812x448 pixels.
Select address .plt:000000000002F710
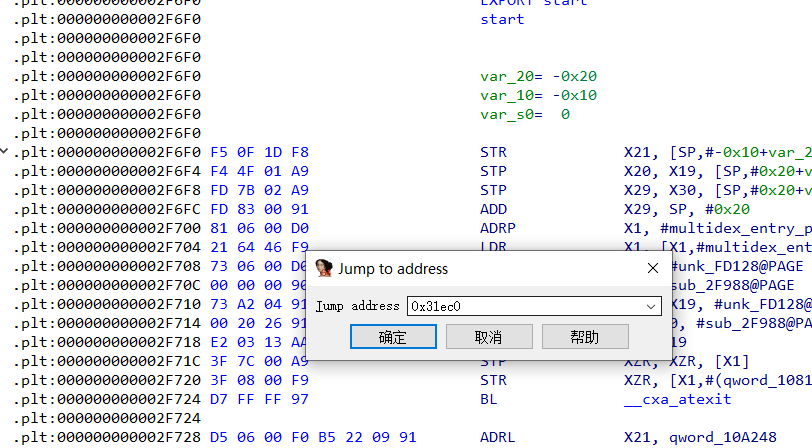pyautogui.click(x=107, y=305)
